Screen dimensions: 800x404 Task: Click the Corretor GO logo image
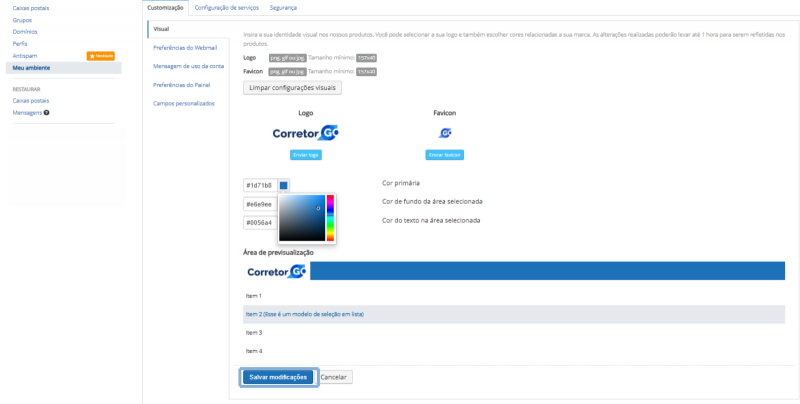[306, 133]
